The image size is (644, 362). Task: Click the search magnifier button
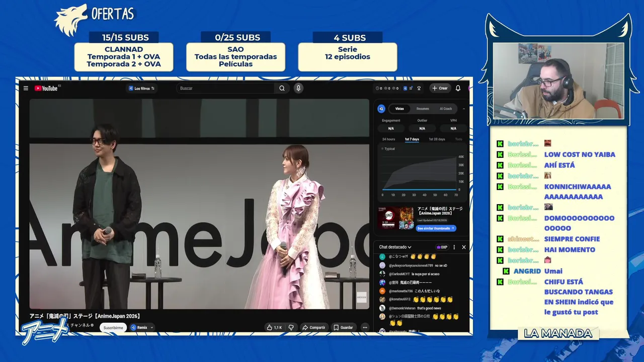[282, 88]
